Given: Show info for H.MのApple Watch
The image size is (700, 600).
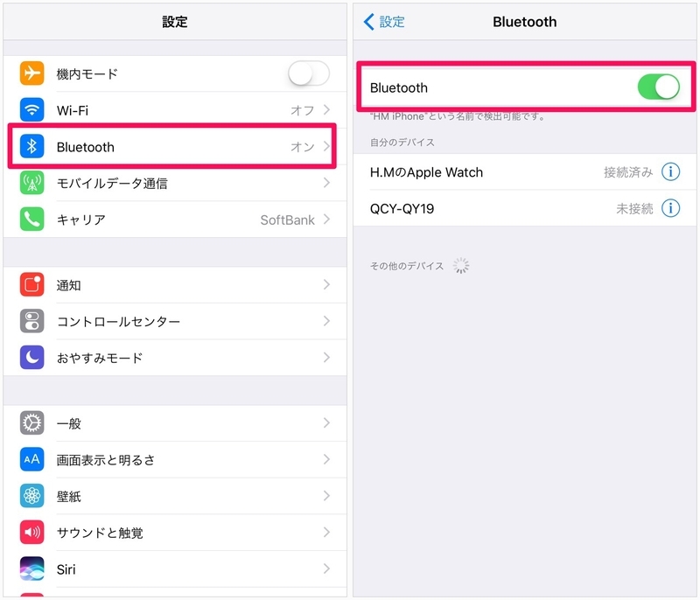Looking at the screenshot, I should pyautogui.click(x=670, y=171).
